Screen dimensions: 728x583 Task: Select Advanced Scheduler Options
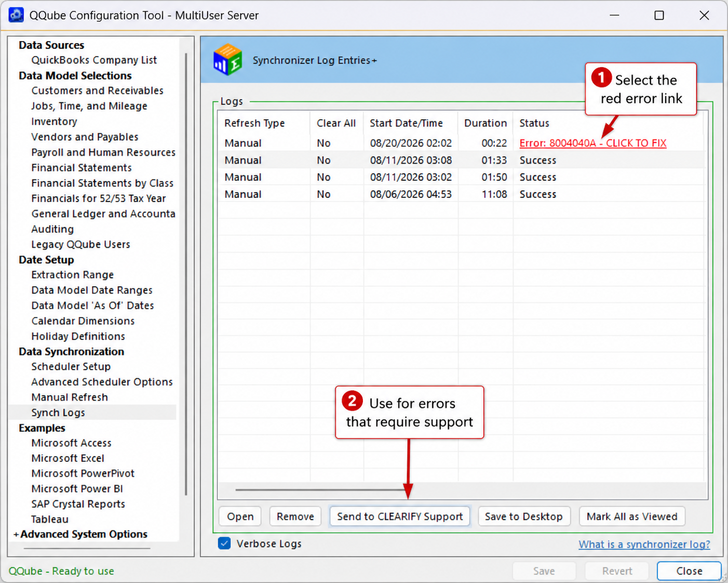(102, 382)
